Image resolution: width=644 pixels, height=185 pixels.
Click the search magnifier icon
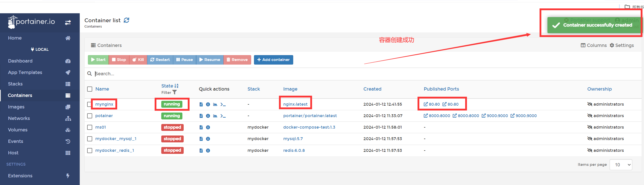coord(89,74)
